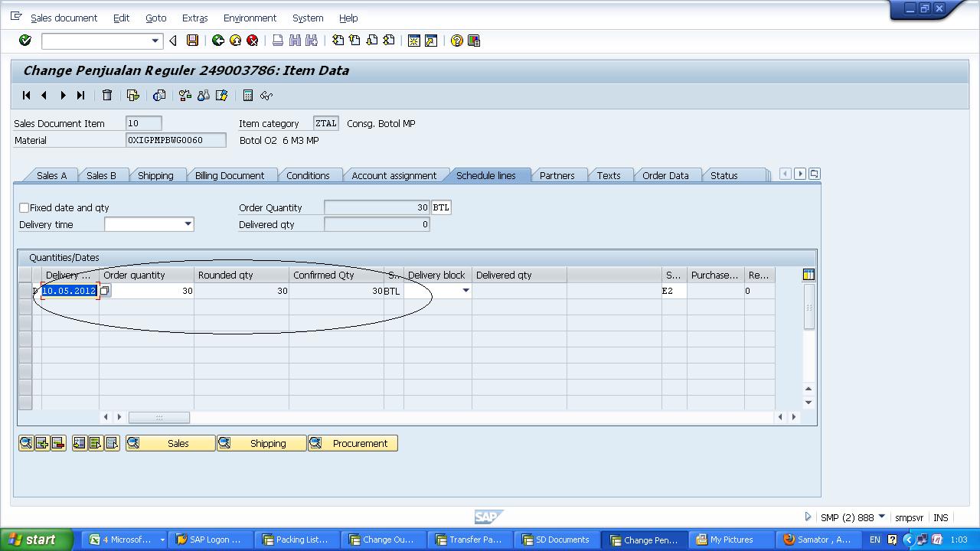Open the date picker beside 10.05.2012
This screenshot has width=980, height=551.
105,291
